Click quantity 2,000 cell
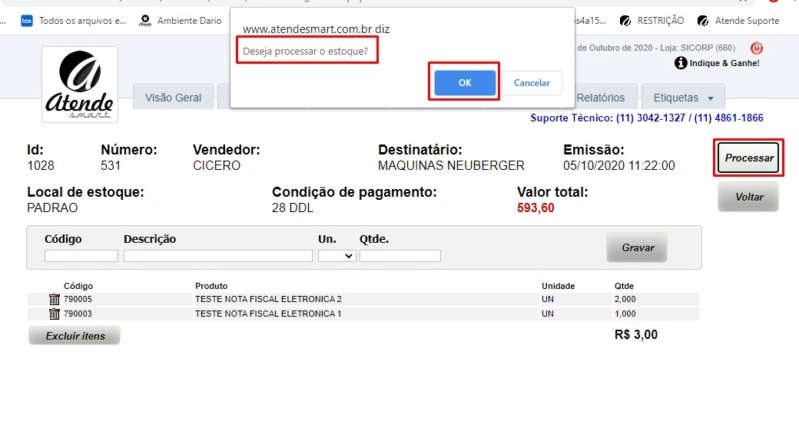 625,299
